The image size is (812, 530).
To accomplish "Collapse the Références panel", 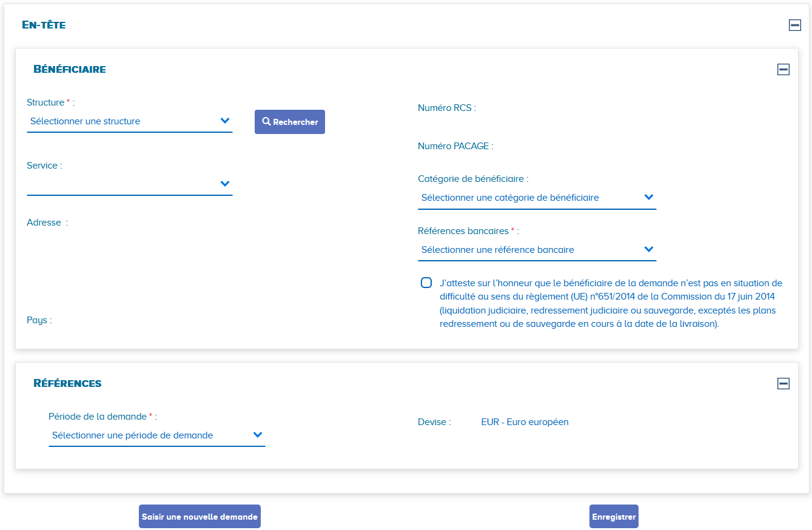I will click(783, 383).
